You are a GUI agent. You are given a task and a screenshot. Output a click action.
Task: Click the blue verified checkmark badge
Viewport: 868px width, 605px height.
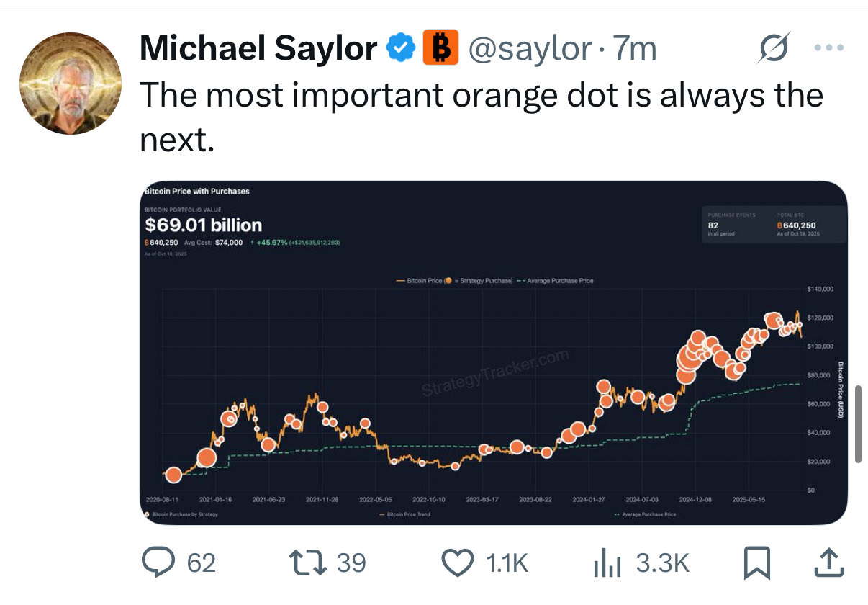[401, 49]
